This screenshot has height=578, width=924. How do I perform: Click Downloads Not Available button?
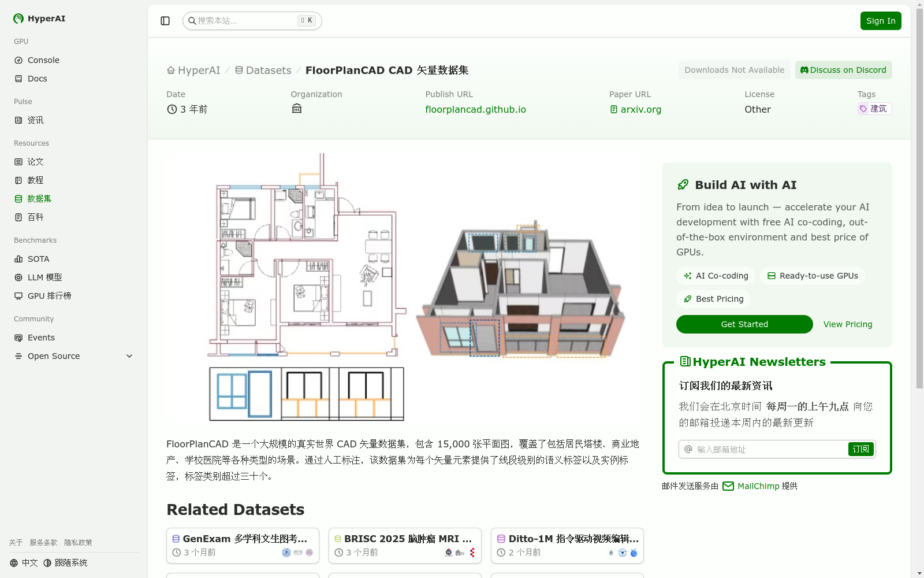735,70
